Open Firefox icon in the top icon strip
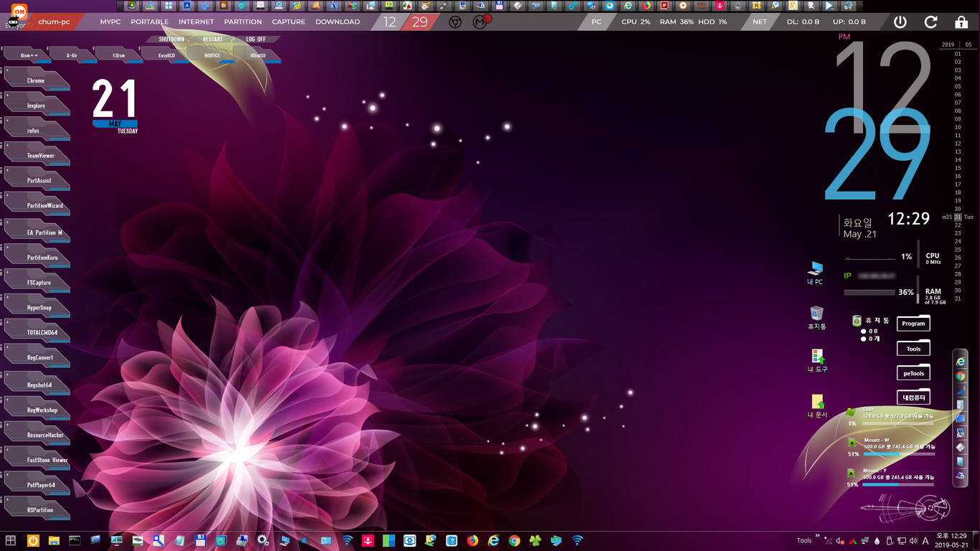Image resolution: width=980 pixels, height=551 pixels. [x=646, y=5]
